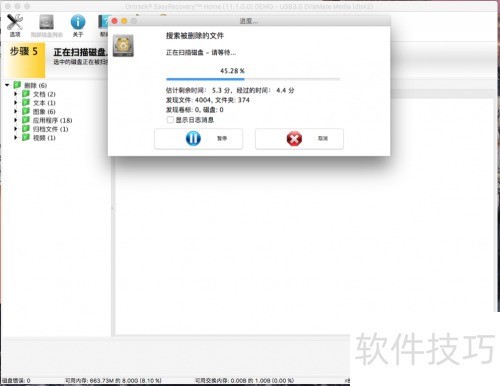The width and height of the screenshot is (500, 386).
Task: Click the scan progress bar
Action: click(x=253, y=79)
